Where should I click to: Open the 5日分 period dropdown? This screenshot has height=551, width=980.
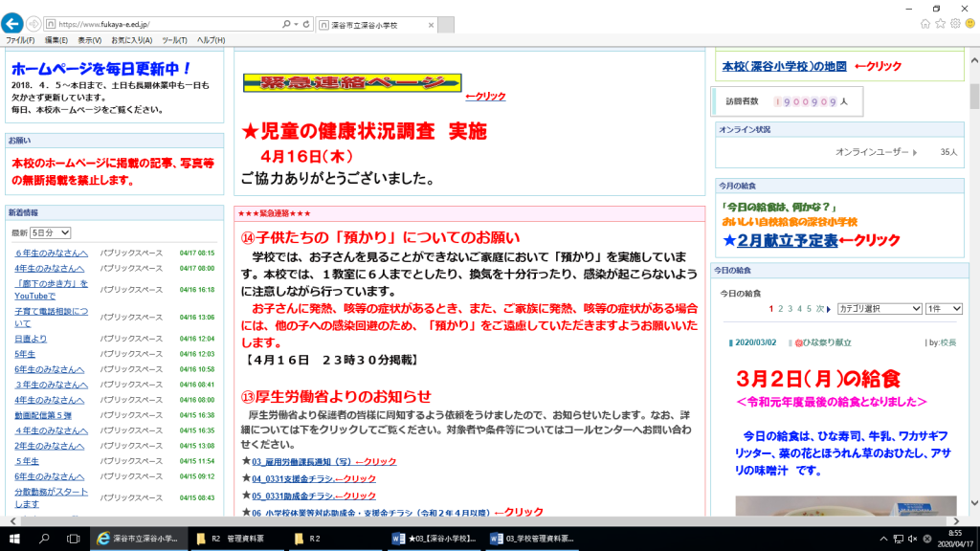(52, 232)
